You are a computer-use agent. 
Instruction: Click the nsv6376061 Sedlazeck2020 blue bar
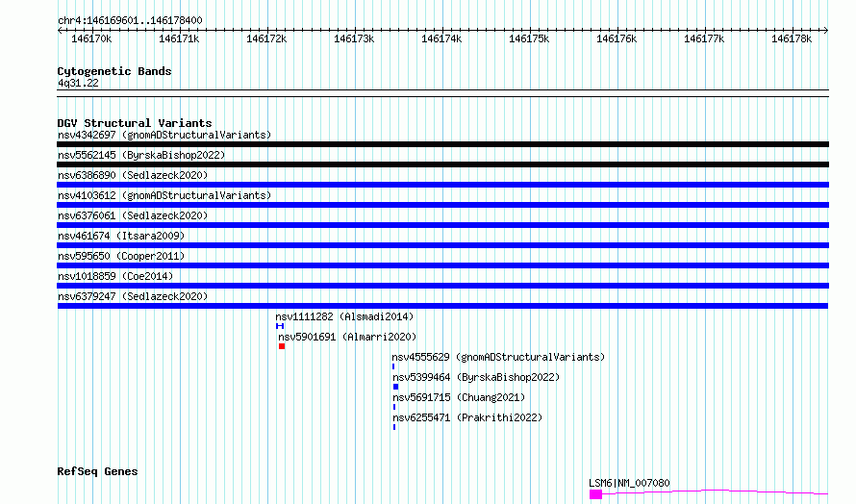(x=442, y=225)
